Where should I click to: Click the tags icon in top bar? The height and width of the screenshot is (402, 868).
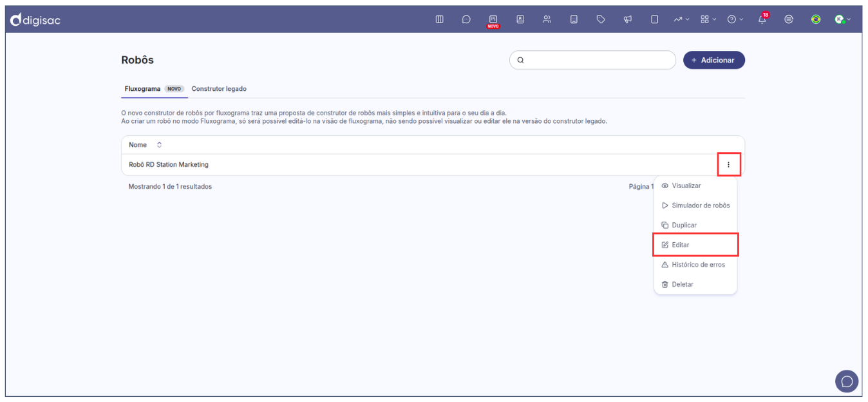point(601,19)
